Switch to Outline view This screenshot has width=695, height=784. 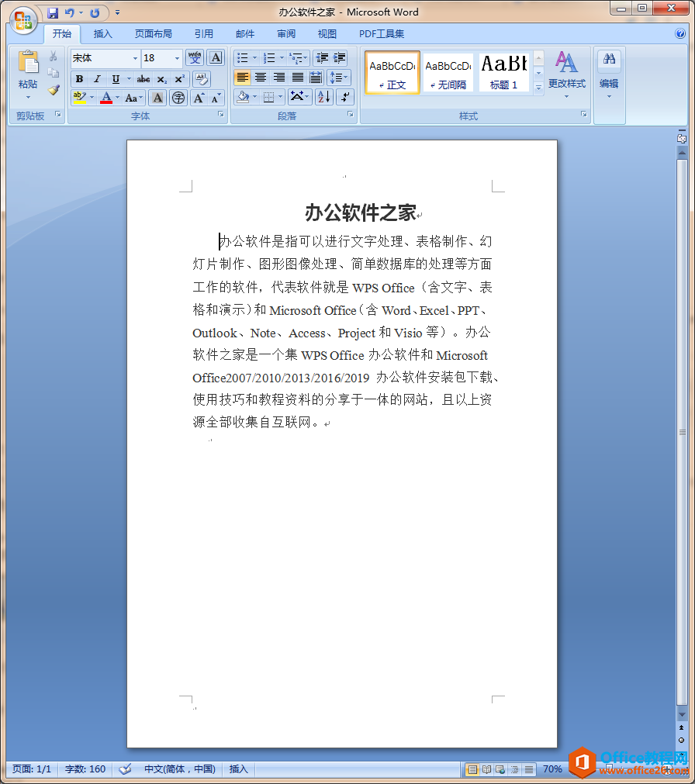(x=514, y=769)
